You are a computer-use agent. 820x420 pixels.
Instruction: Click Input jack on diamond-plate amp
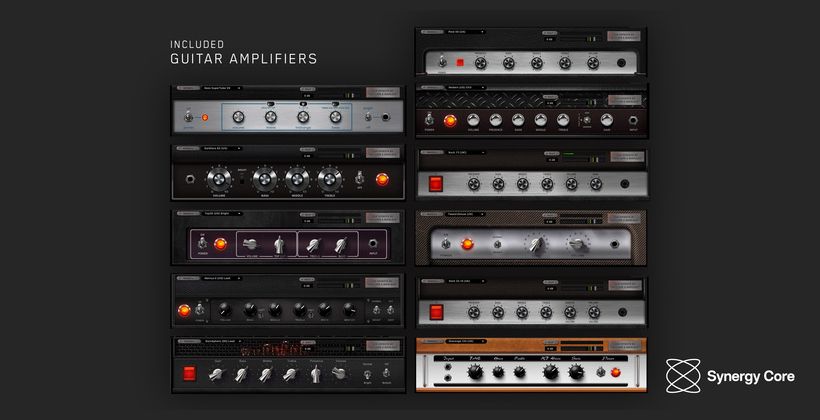(633, 120)
